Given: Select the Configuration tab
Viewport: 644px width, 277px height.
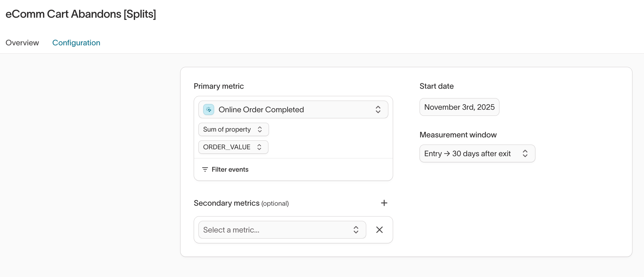Looking at the screenshot, I should pos(76,43).
